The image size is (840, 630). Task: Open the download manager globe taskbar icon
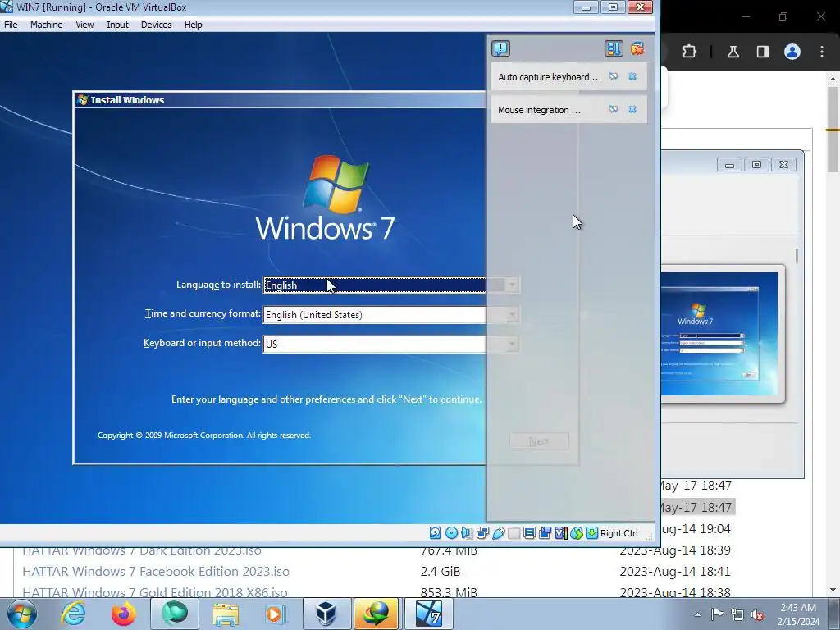377,614
